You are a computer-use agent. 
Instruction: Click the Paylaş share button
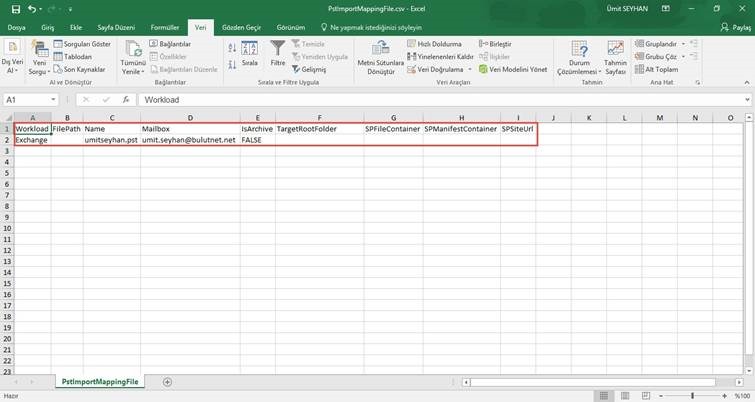pos(736,27)
